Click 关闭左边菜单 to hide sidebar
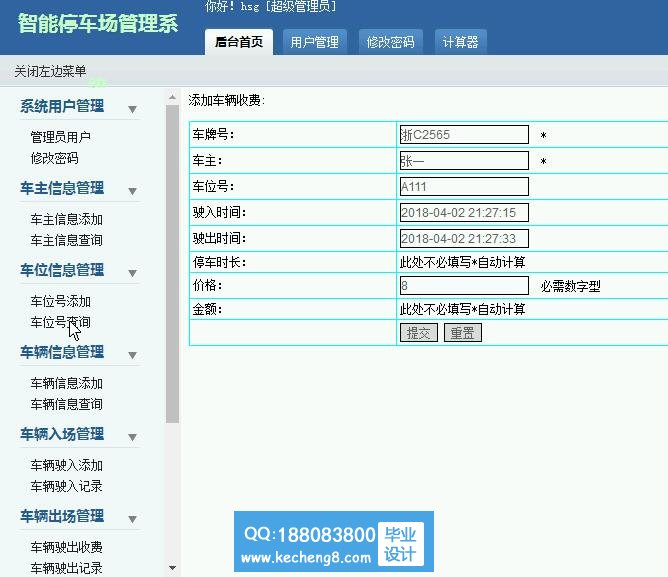Screen dimensions: 668x577 pos(50,71)
